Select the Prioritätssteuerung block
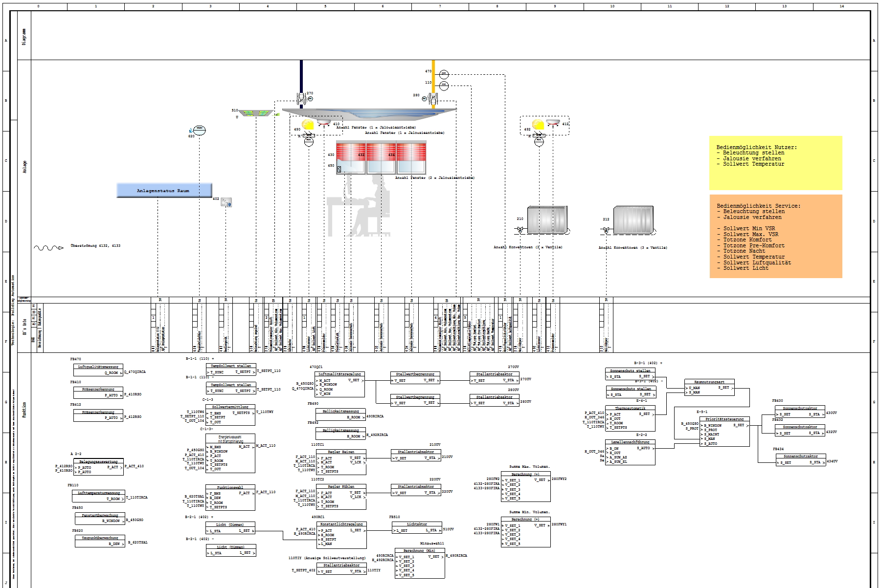Image resolution: width=881 pixels, height=588 pixels. 724,431
